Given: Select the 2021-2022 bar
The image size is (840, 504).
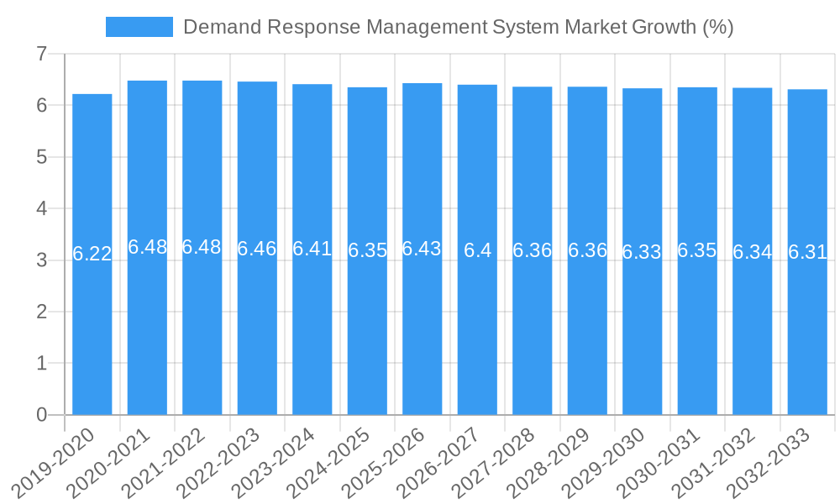Looking at the screenshot, I should [202, 248].
